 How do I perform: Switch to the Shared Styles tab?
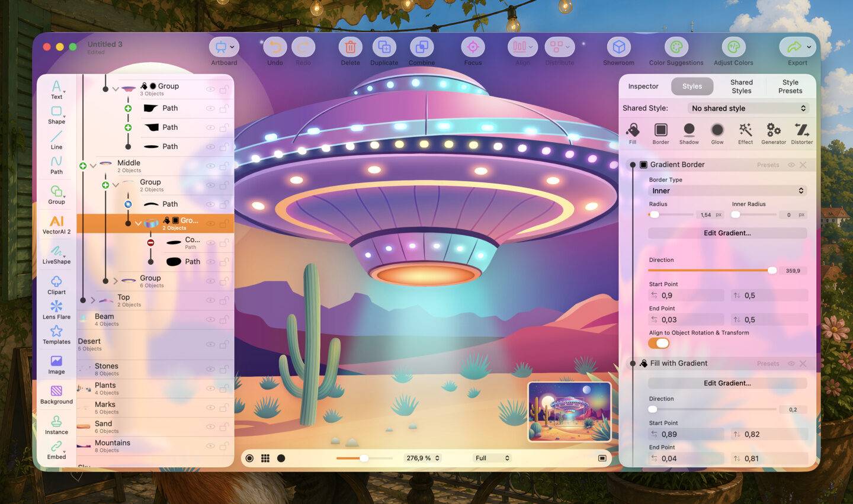click(x=742, y=86)
